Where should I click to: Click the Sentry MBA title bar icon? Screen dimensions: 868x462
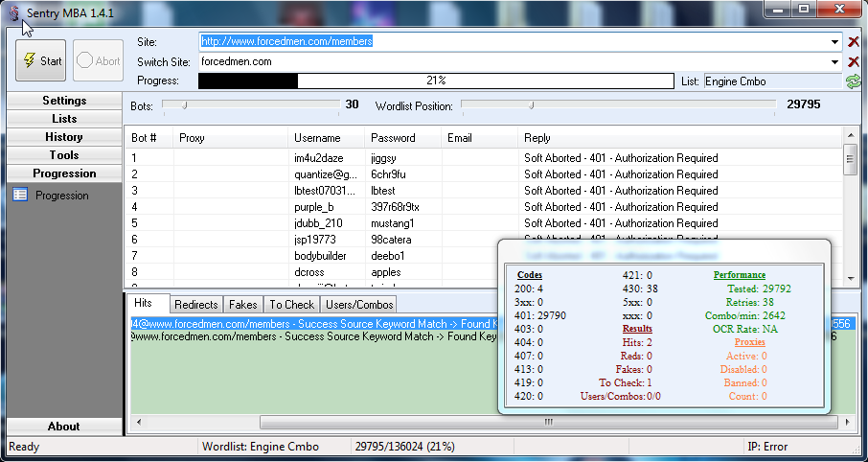click(13, 12)
